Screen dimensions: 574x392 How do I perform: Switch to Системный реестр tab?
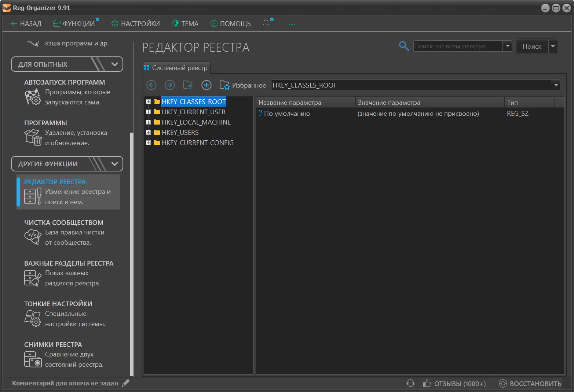176,68
